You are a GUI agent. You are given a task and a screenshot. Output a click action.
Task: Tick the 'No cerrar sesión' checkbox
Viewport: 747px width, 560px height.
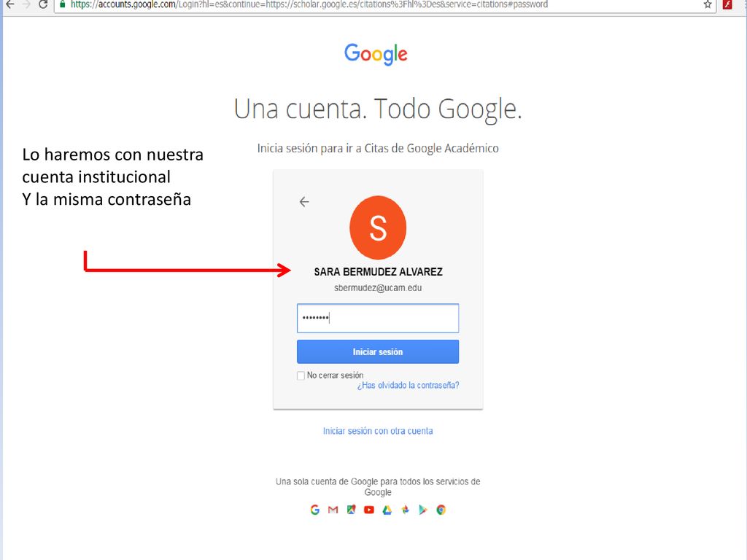(x=301, y=376)
